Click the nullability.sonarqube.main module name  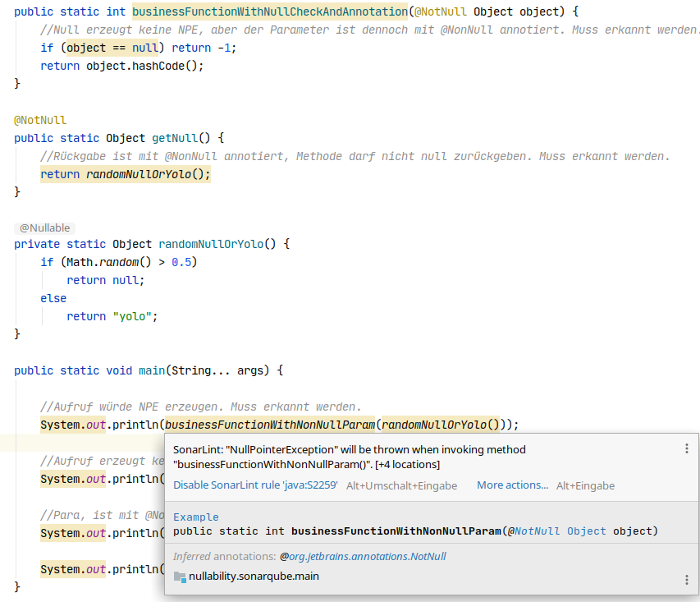254,577
